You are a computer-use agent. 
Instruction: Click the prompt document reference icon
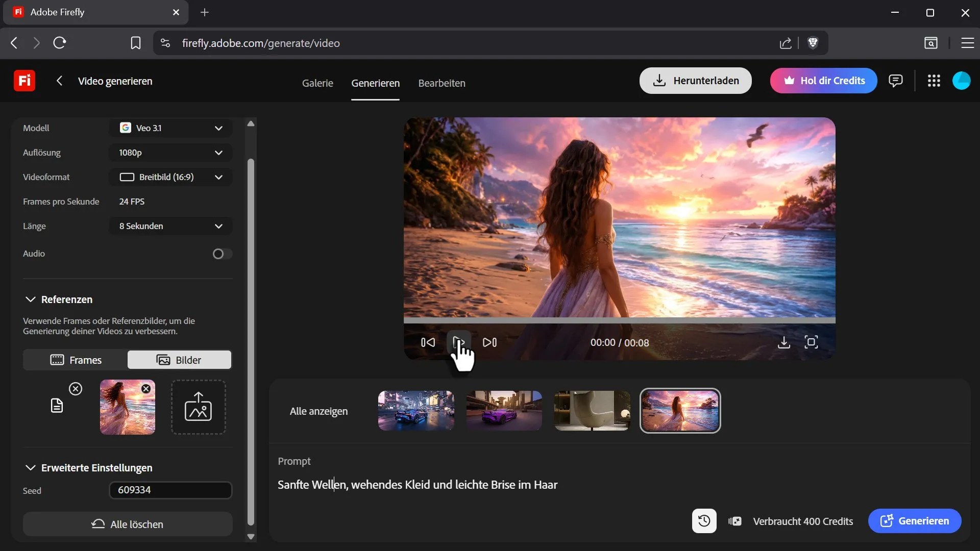(57, 406)
